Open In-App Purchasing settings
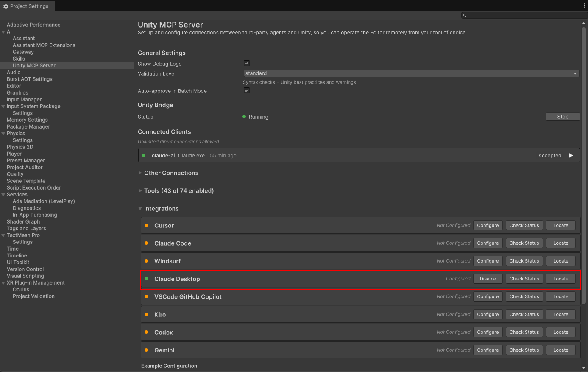 (x=35, y=215)
